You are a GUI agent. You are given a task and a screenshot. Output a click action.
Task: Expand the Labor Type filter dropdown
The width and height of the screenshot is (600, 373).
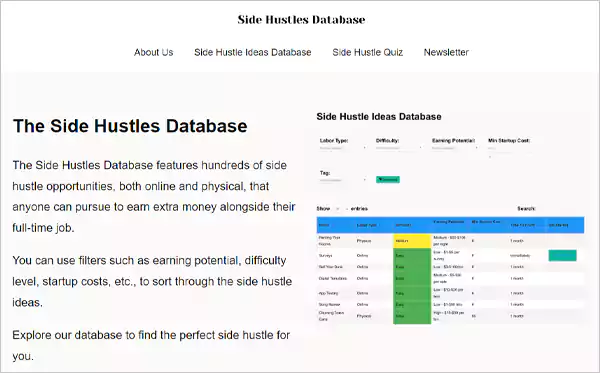click(343, 148)
